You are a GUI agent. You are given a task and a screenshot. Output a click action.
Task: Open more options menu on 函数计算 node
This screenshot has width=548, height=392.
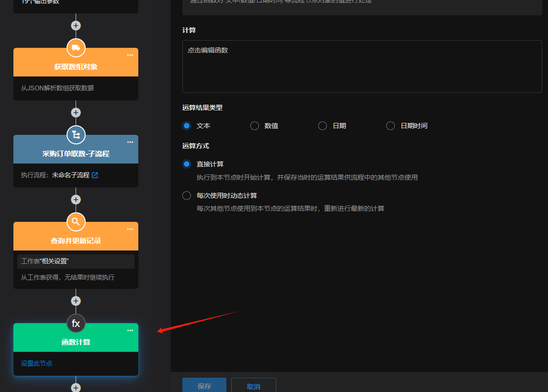pos(130,331)
